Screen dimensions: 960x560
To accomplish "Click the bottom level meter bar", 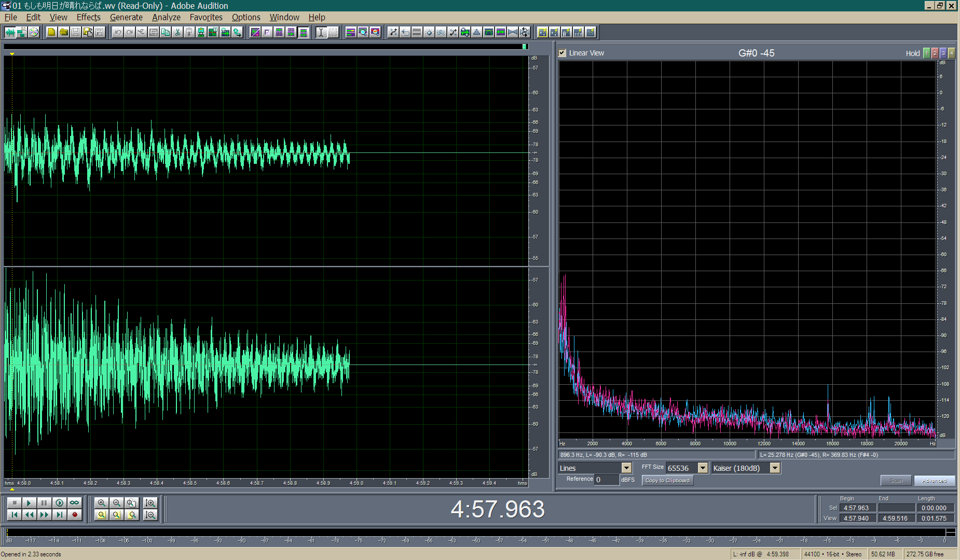I will coord(481,533).
